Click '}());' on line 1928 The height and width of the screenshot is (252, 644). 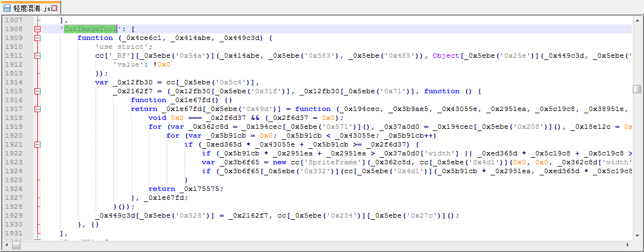pyautogui.click(x=124, y=206)
